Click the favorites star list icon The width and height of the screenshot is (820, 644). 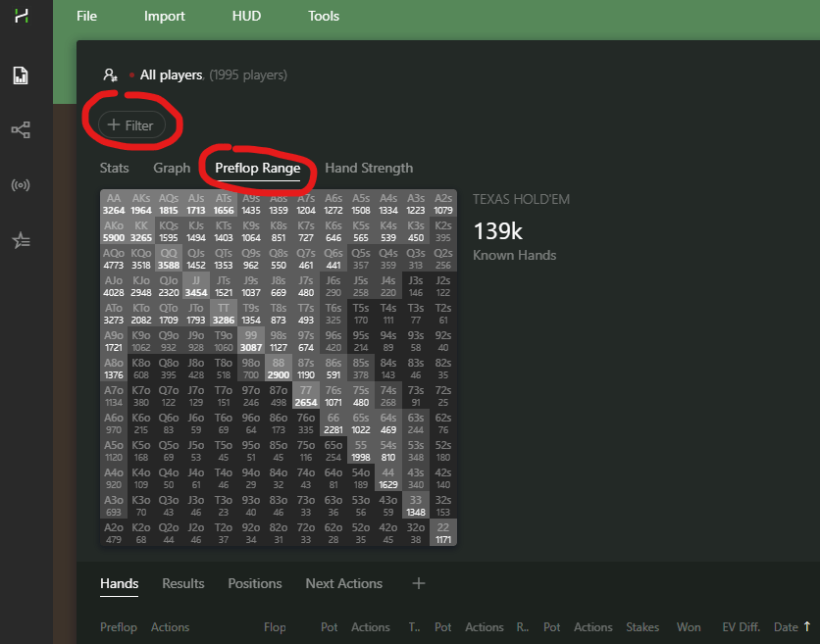coord(21,240)
